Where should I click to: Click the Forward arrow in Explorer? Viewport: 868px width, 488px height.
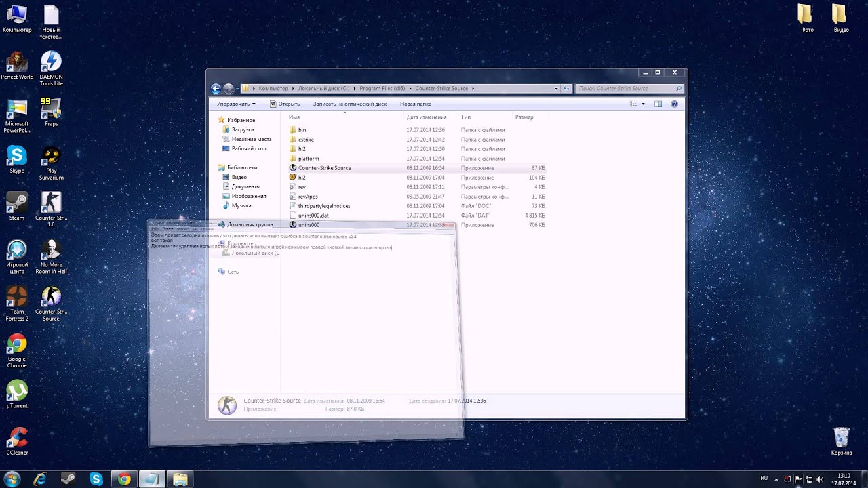click(229, 88)
